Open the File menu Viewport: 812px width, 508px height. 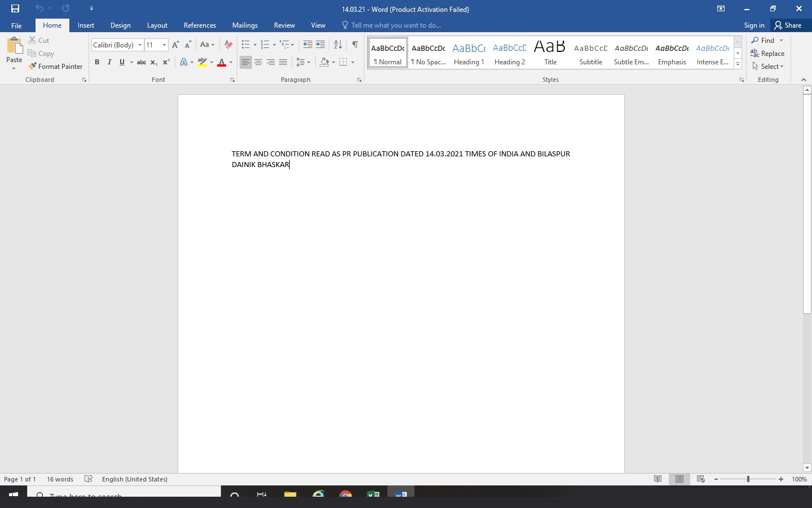16,25
